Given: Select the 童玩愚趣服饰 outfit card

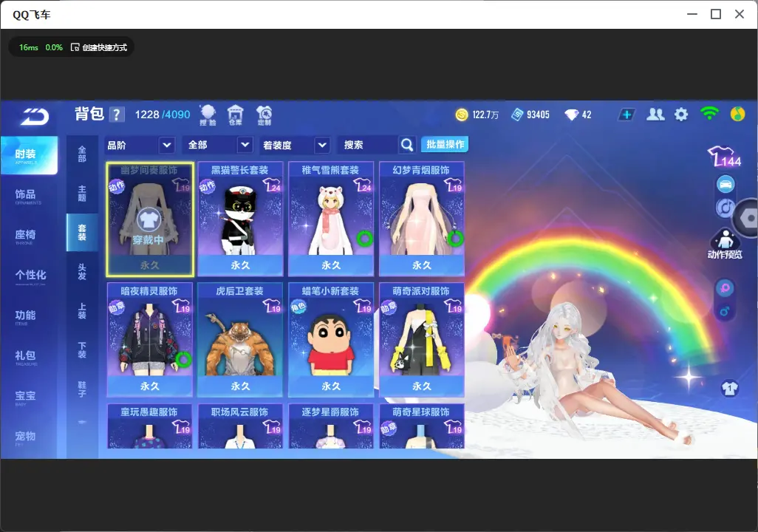Looking at the screenshot, I should pos(150,426).
